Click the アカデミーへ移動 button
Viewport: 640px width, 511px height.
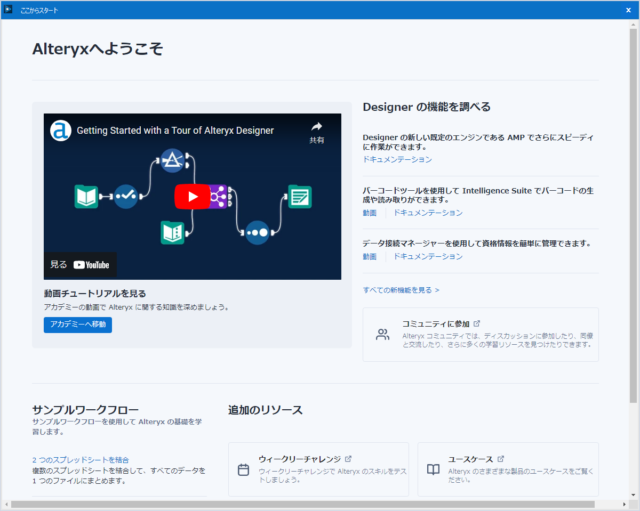pyautogui.click(x=78, y=324)
